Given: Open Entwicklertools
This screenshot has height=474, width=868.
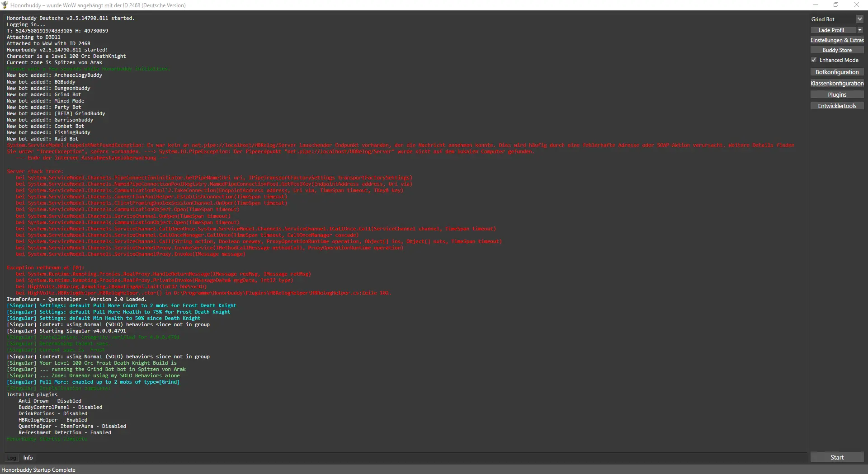Looking at the screenshot, I should (837, 106).
